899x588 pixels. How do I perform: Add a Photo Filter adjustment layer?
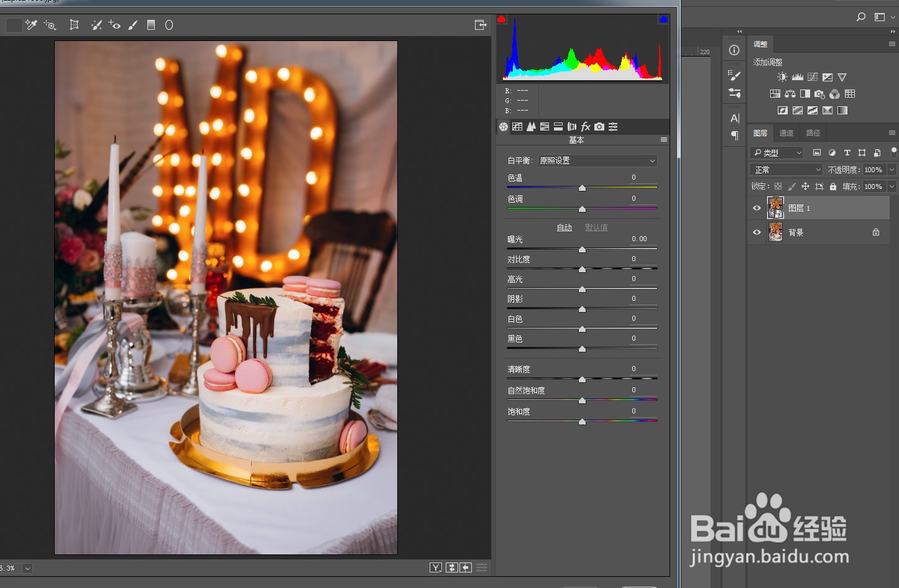820,94
